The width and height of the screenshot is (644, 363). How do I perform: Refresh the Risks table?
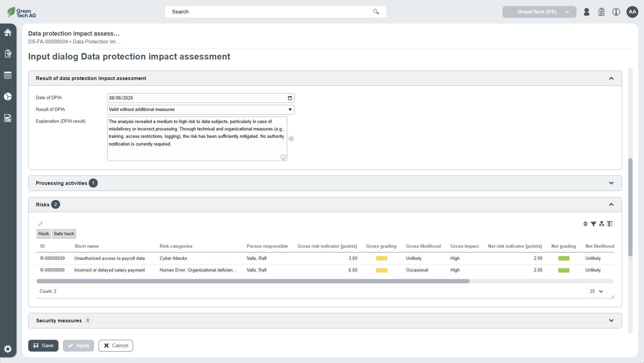[585, 224]
